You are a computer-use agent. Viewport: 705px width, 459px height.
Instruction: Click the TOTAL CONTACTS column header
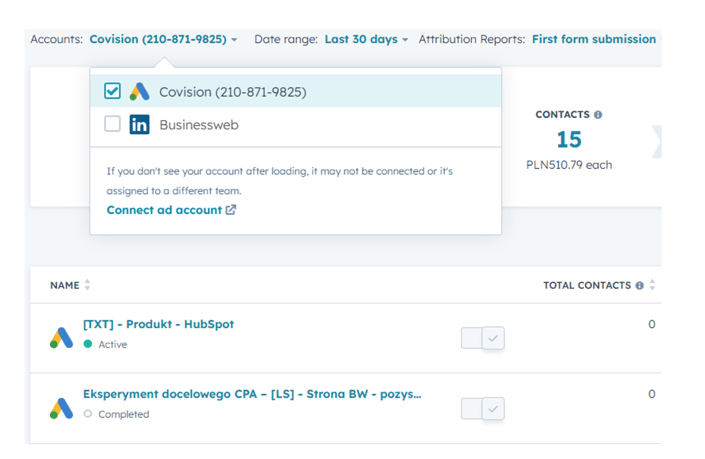click(x=587, y=285)
